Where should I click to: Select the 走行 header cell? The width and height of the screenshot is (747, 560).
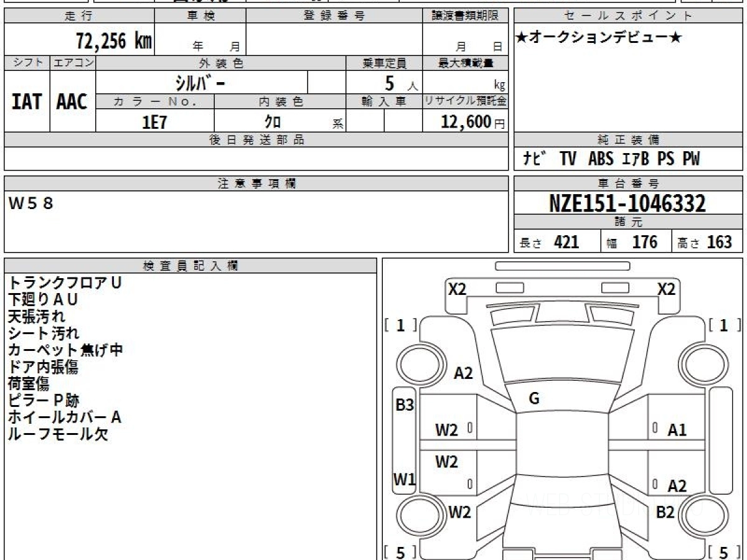[79, 16]
